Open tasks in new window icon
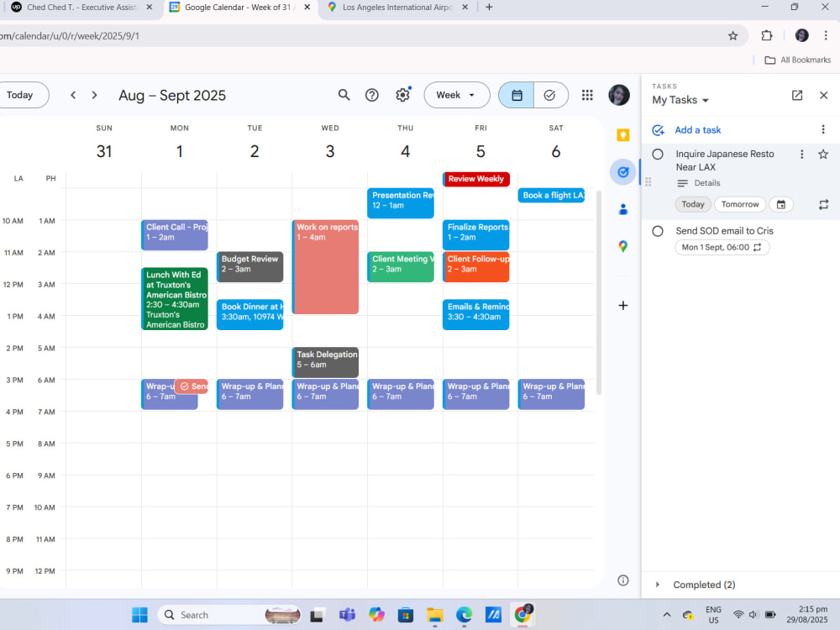Screen dimensions: 840x630 click(797, 96)
